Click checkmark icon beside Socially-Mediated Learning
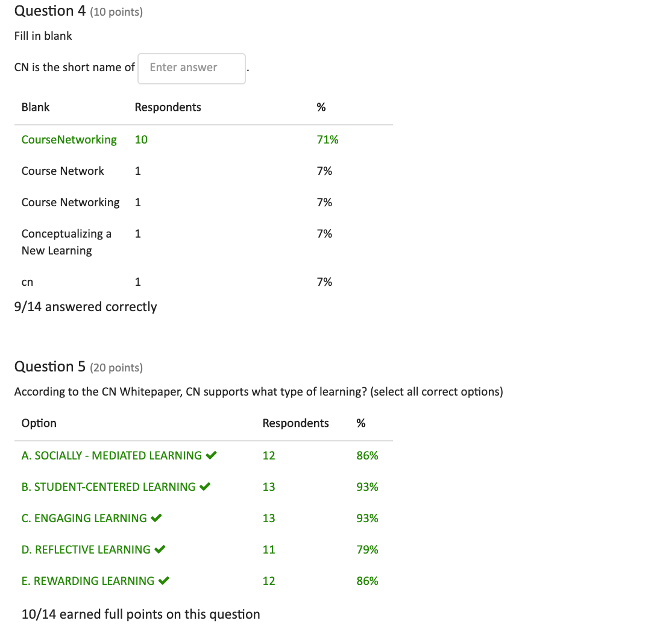This screenshot has height=644, width=657. coord(211,455)
